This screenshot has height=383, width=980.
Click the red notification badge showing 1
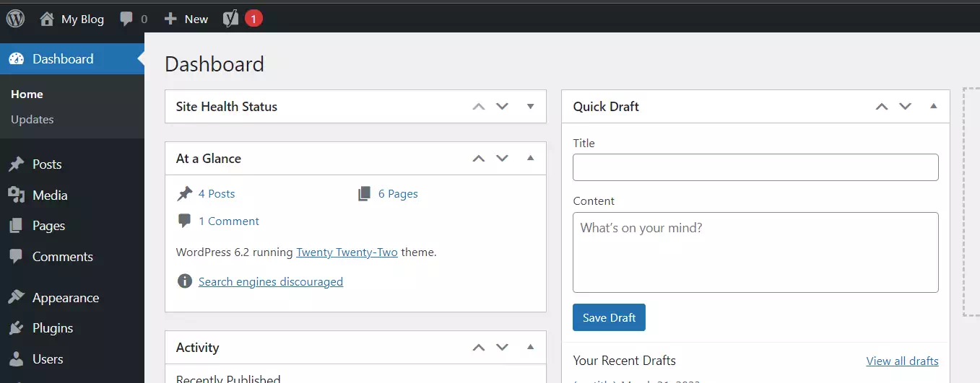tap(253, 19)
